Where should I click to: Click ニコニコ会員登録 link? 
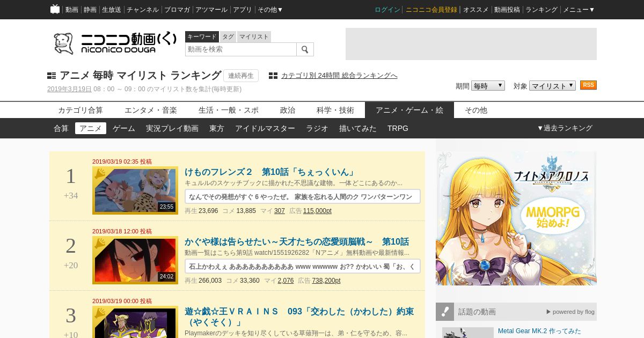[x=431, y=10]
